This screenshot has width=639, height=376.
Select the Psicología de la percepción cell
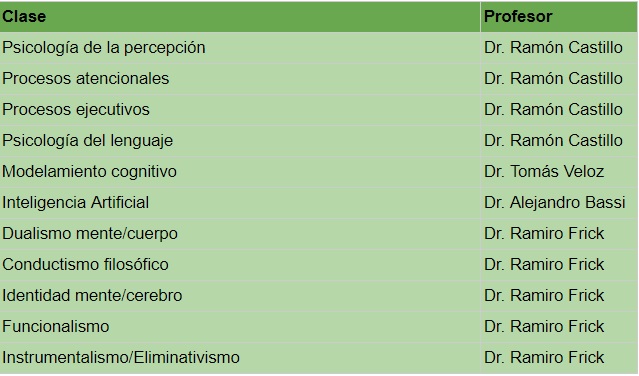coord(240,48)
